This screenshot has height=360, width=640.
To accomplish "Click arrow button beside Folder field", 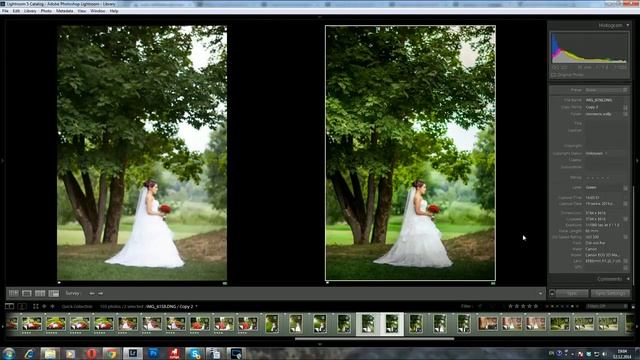I will coord(625,114).
